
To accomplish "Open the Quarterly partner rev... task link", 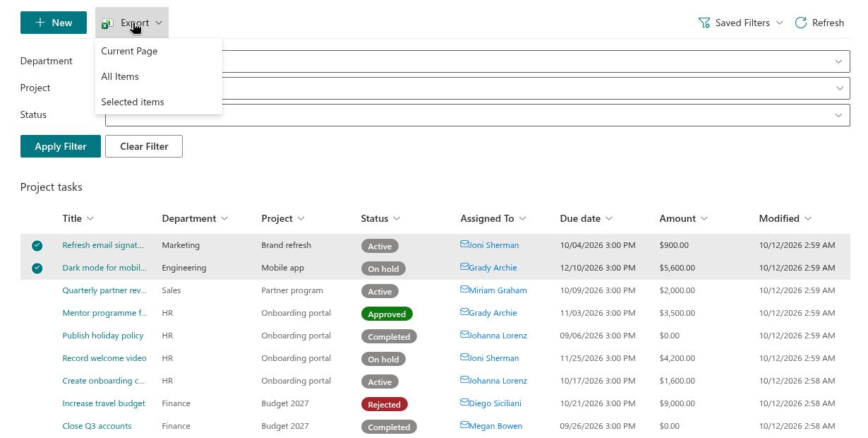I will [104, 290].
